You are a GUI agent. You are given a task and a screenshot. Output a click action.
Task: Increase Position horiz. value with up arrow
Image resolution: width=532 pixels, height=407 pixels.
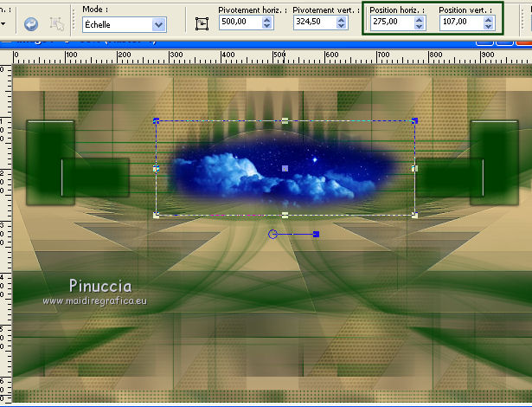pos(419,19)
